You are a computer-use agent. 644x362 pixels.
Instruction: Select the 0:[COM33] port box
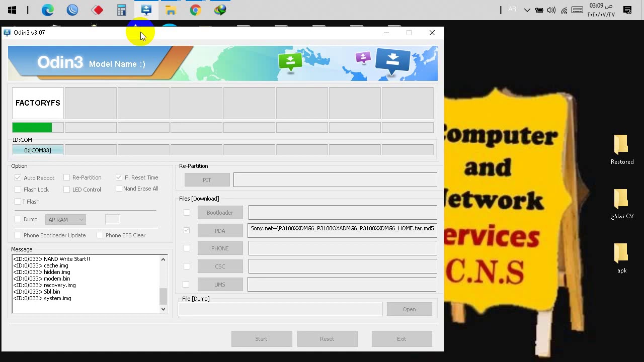[x=38, y=150]
